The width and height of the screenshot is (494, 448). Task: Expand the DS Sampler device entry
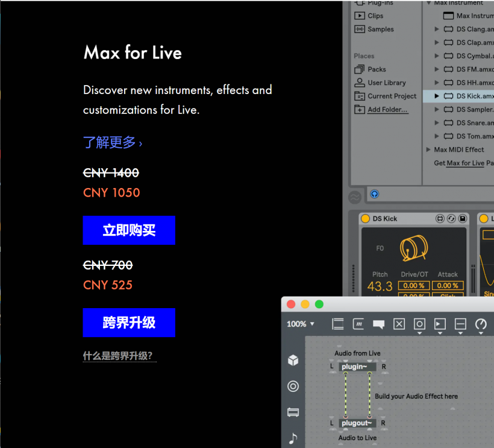(x=437, y=109)
